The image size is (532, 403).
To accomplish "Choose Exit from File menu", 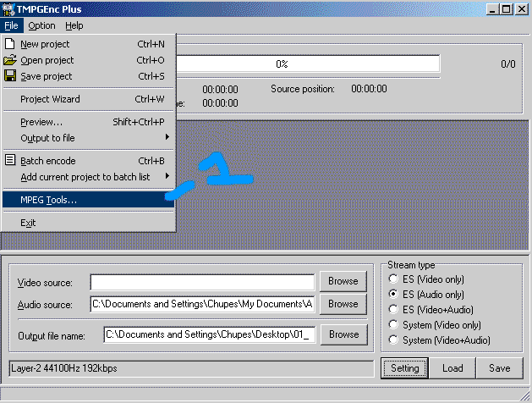I will pyautogui.click(x=88, y=223).
